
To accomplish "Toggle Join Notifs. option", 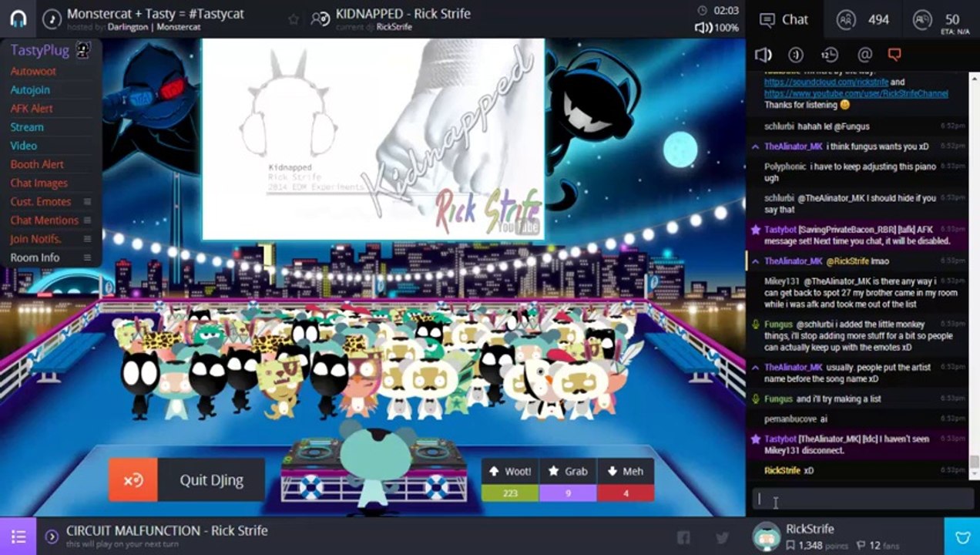I will [x=35, y=239].
